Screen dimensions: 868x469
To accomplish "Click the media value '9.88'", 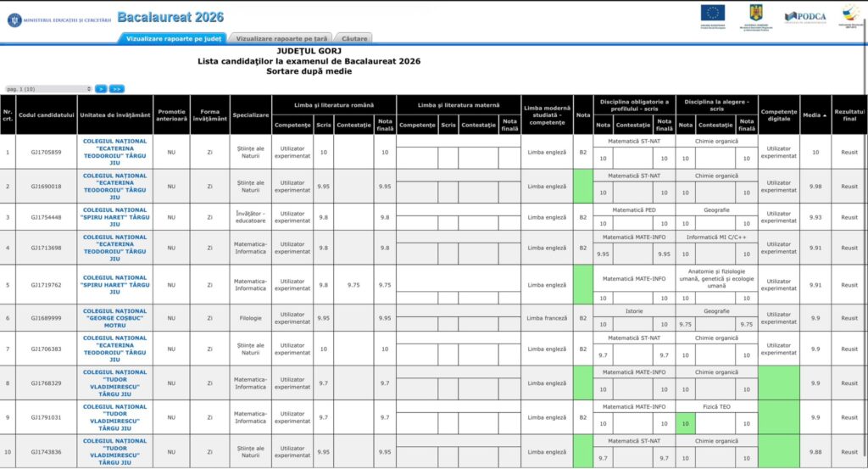I will (815, 452).
